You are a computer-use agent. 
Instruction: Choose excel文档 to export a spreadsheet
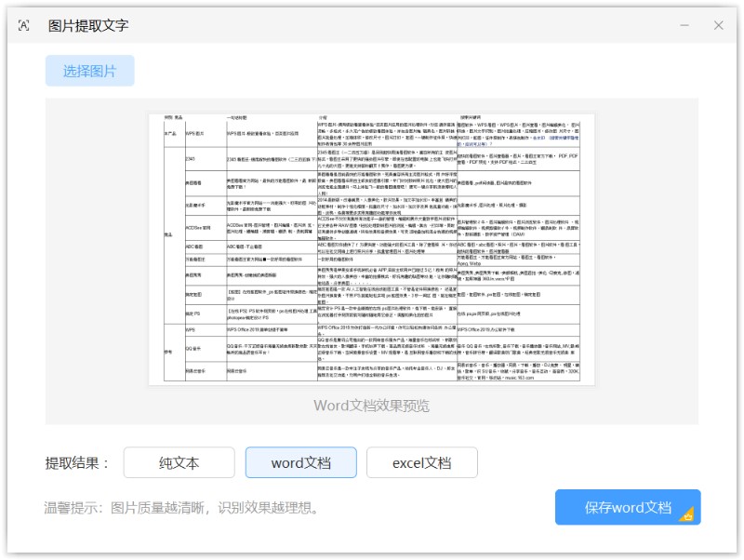pos(423,462)
